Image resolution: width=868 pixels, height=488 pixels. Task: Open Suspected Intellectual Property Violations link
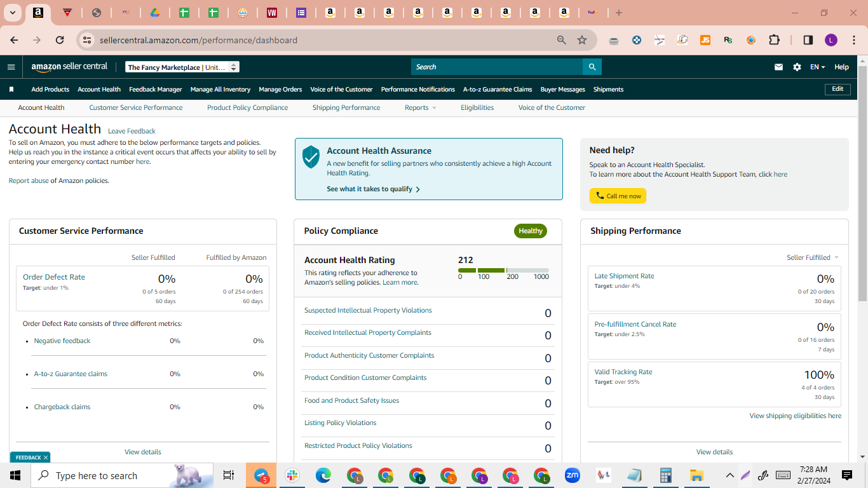click(368, 311)
